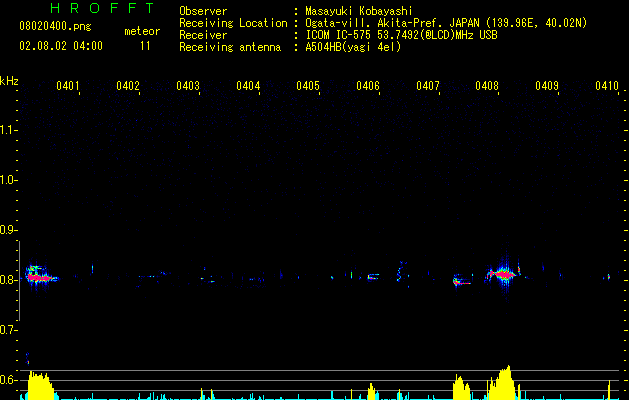Click the 0.7 kHz axis label
Viewport: 629px width, 400px height.
tap(8, 330)
